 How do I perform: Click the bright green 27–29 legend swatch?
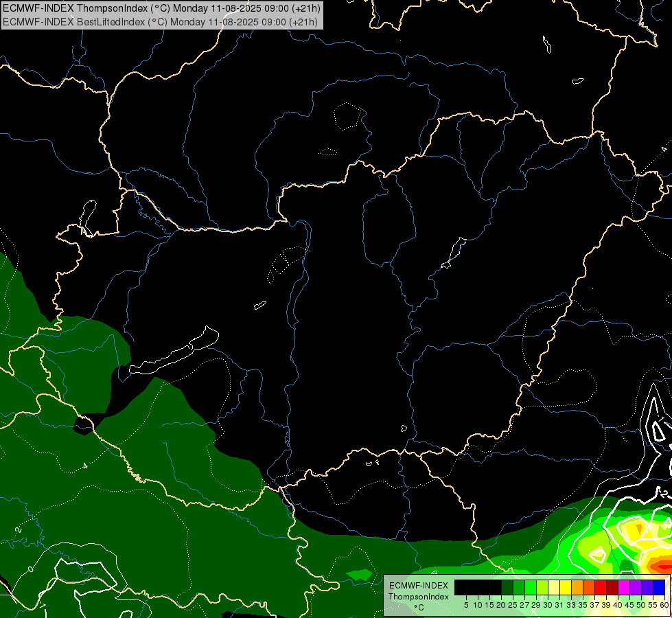pyautogui.click(x=531, y=588)
